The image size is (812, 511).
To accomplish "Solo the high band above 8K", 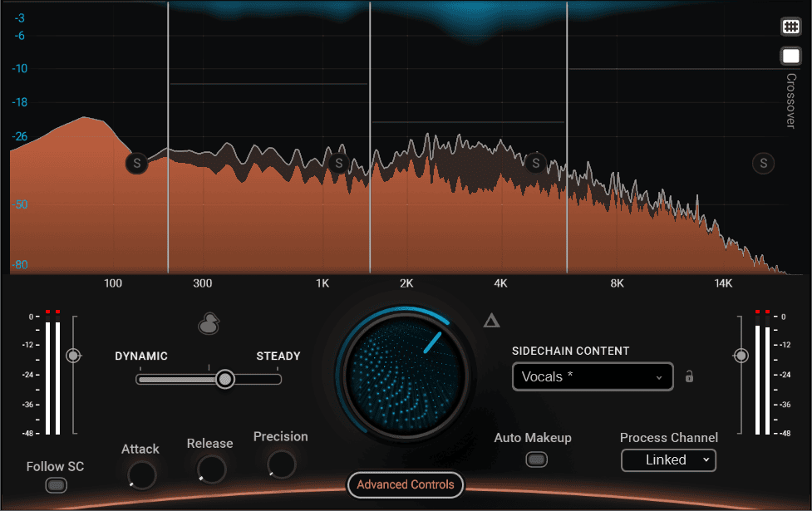I will pyautogui.click(x=763, y=163).
